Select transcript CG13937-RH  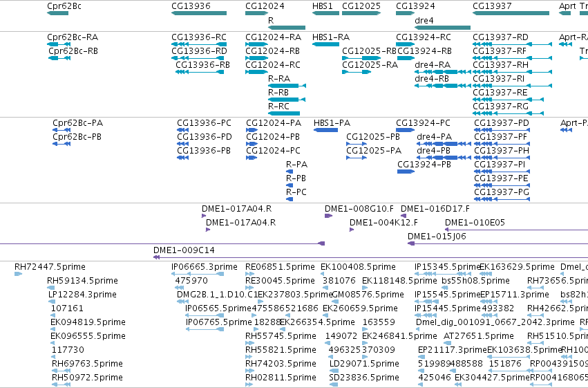pos(500,65)
